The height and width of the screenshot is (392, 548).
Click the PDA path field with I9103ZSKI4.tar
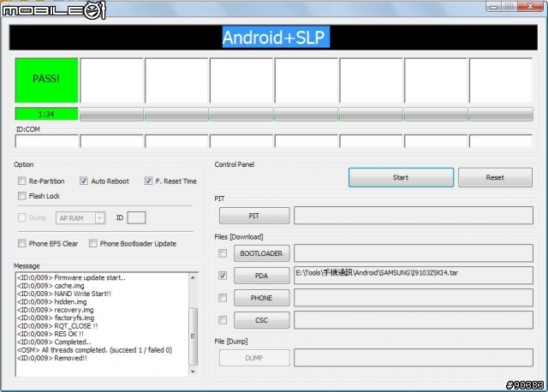click(414, 276)
